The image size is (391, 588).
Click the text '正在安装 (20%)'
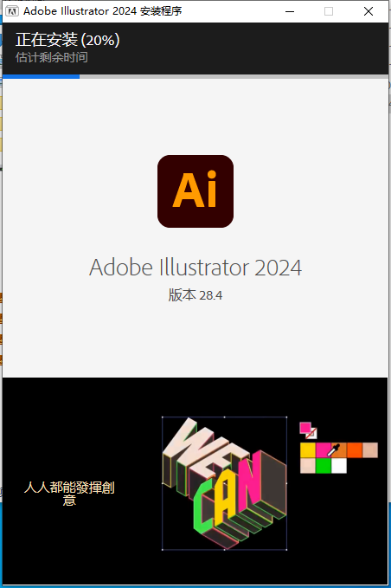click(x=67, y=40)
